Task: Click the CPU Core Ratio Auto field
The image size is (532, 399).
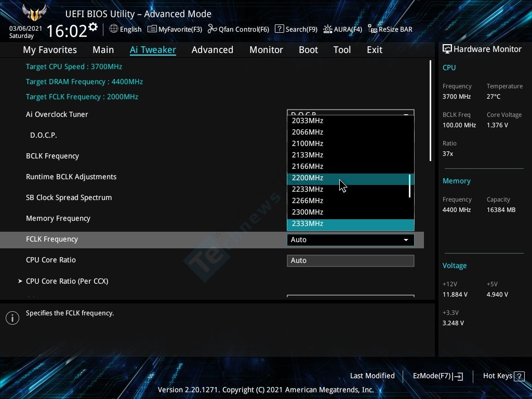Action: tap(351, 261)
